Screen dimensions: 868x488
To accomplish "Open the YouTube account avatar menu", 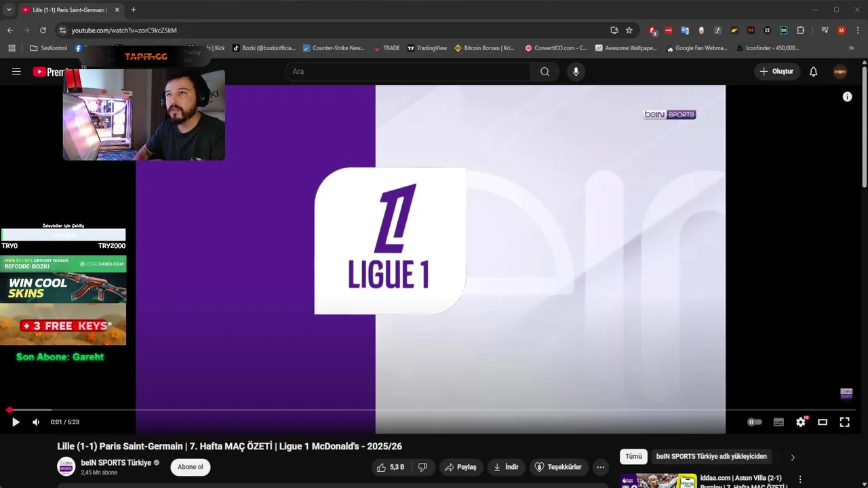I will tap(840, 72).
